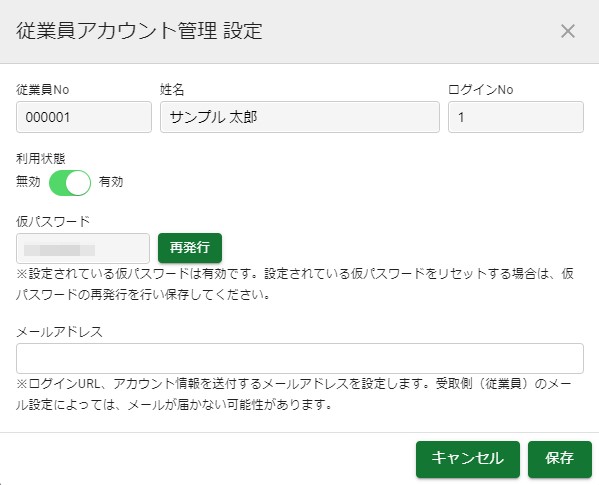Click the 仮パスワード label text

point(53,221)
